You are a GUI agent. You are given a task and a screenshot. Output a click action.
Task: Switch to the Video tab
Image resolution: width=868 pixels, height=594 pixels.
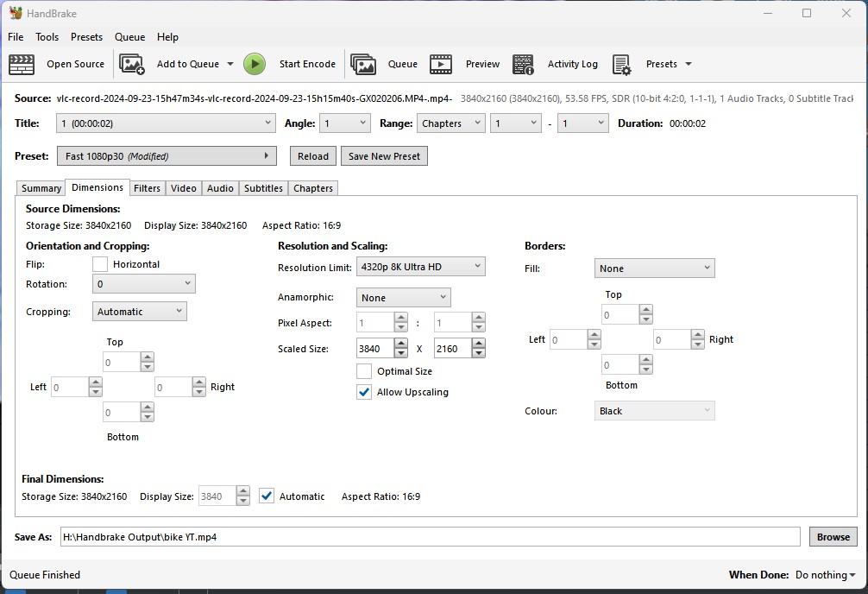[x=183, y=188]
